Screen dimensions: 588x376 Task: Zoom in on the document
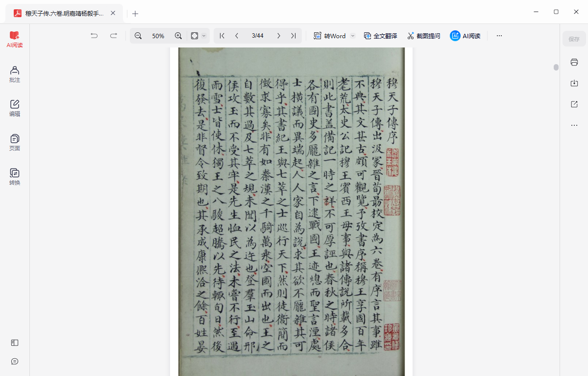(x=178, y=36)
